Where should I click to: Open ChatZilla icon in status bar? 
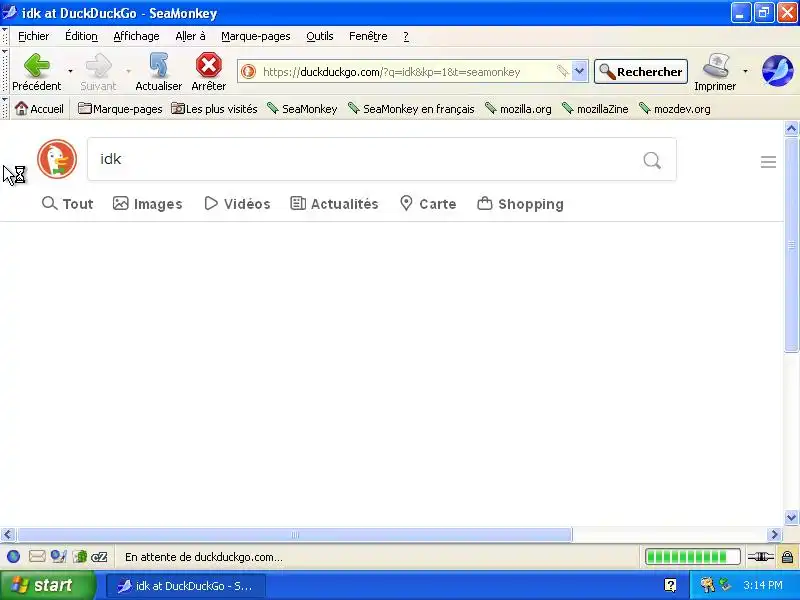99,557
